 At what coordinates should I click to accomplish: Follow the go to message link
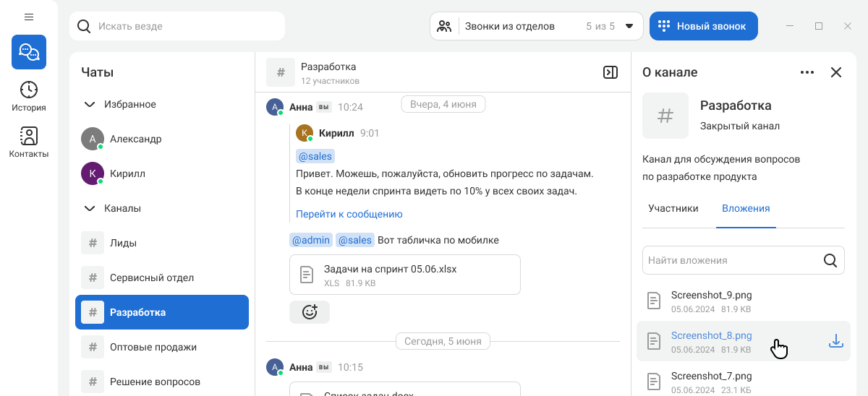[349, 214]
